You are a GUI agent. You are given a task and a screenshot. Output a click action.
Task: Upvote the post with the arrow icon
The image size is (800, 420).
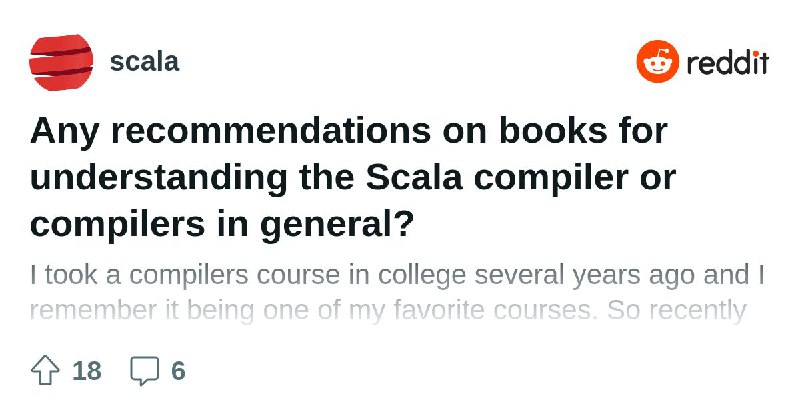tap(45, 370)
